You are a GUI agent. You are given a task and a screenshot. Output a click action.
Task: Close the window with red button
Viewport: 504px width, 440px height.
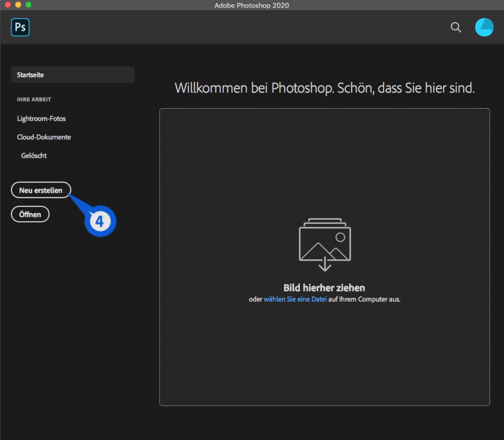(8, 5)
